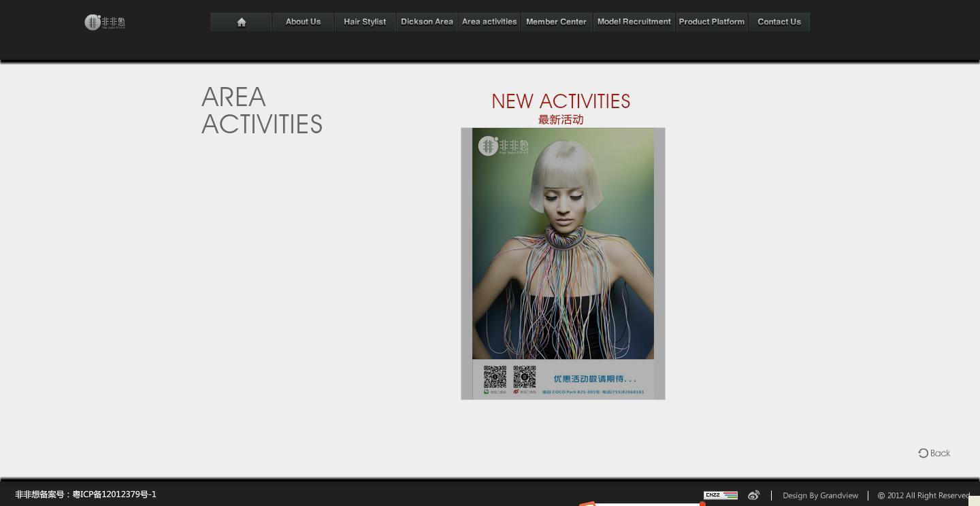Select Dickson Area in the navigation

427,22
